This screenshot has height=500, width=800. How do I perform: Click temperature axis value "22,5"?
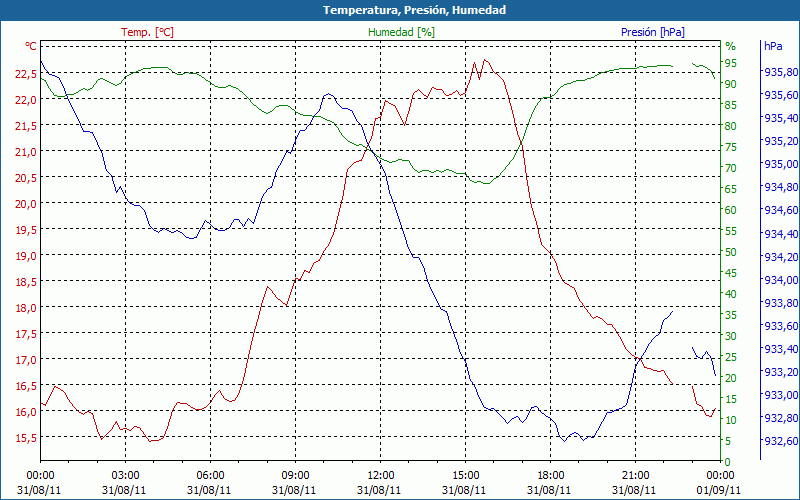click(x=26, y=74)
